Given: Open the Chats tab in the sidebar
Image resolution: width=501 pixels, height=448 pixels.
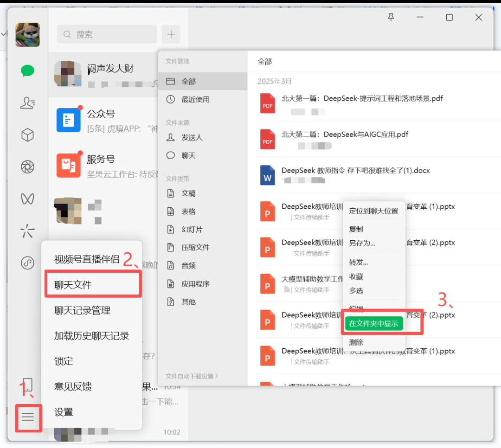Looking at the screenshot, I should coord(27,70).
